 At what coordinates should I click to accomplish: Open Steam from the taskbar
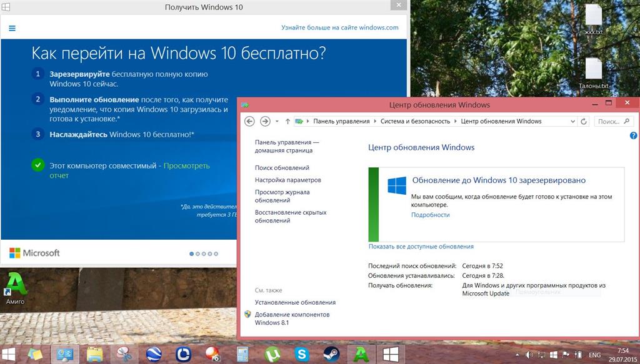331,354
